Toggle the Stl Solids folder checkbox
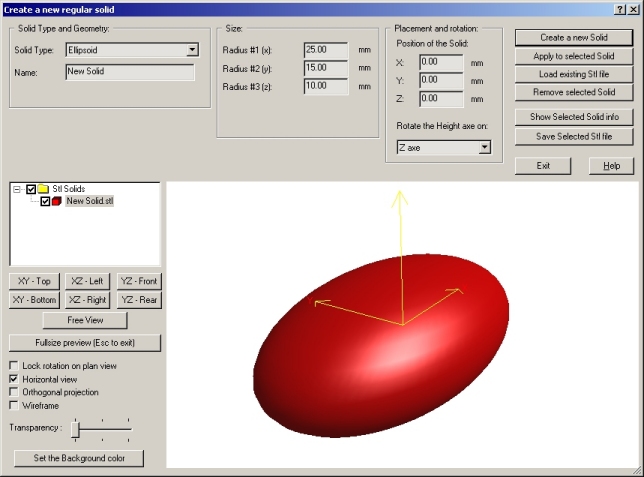 tap(31, 189)
